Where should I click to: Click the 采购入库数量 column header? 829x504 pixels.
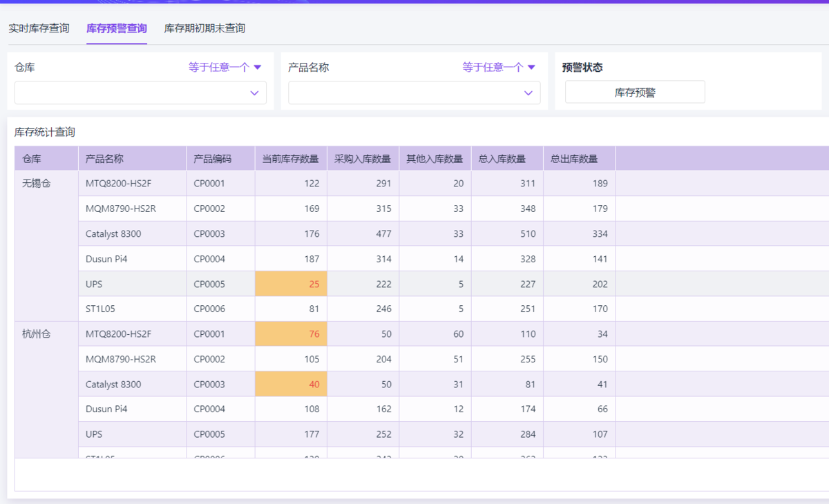(363, 159)
